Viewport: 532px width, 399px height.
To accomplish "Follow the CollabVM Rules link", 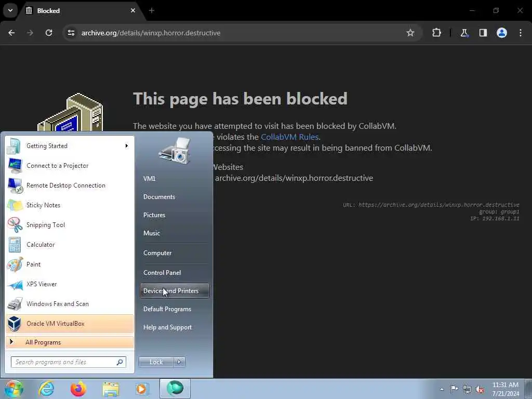I will (x=289, y=137).
